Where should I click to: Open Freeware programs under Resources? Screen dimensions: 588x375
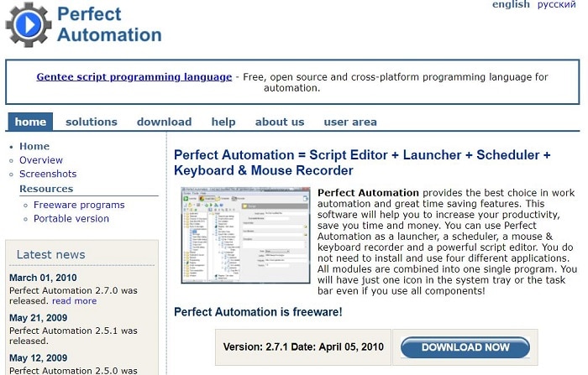point(79,205)
